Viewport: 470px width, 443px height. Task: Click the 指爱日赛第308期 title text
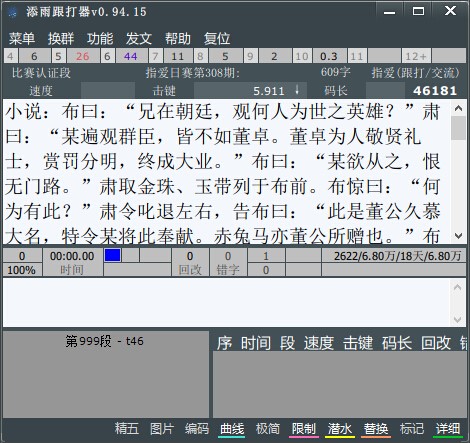(192, 73)
